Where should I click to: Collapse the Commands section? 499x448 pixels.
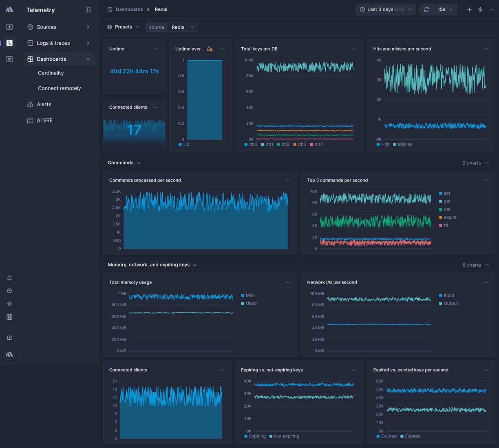139,163
